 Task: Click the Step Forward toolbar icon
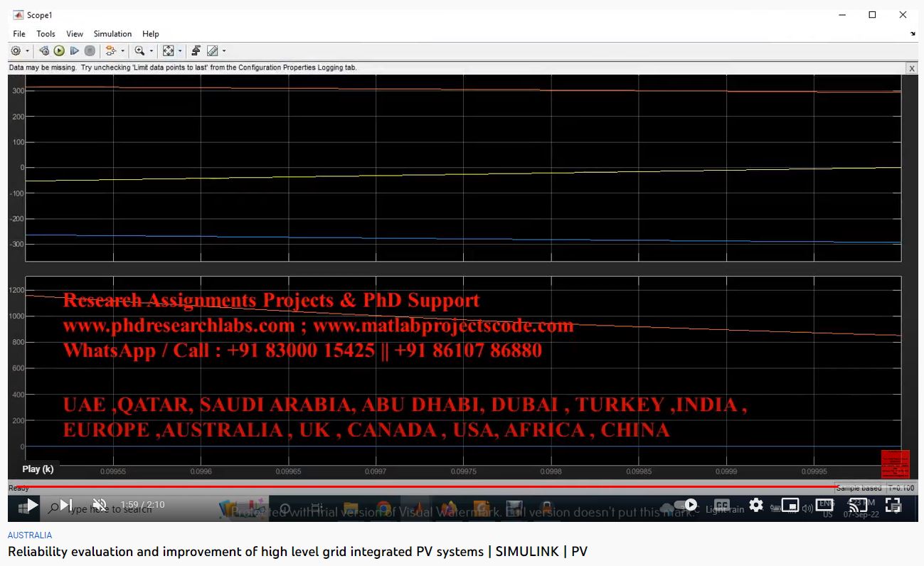[74, 51]
